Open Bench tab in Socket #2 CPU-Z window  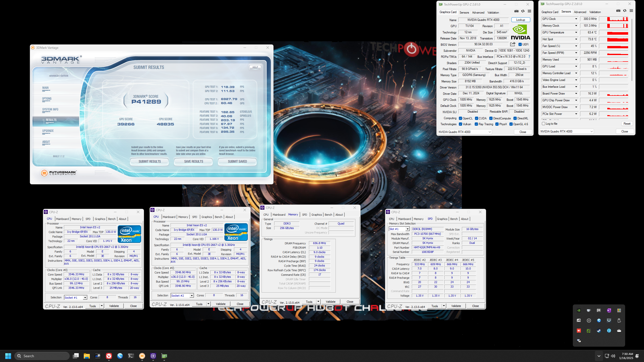(218, 217)
